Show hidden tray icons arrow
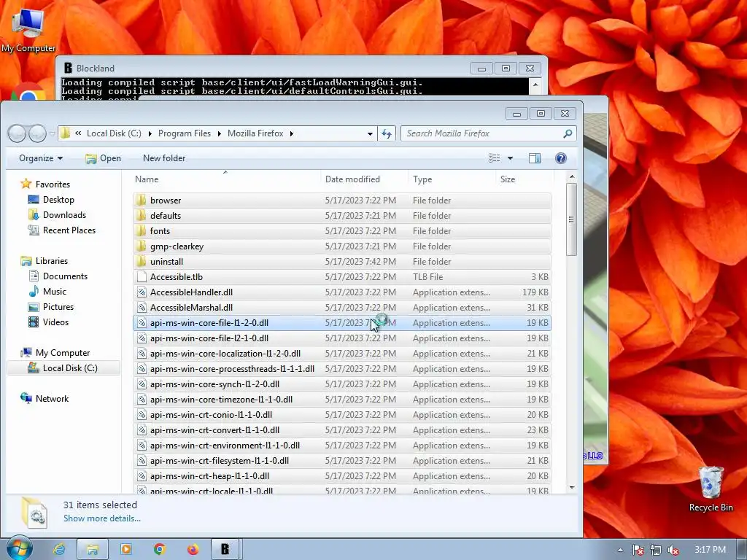The height and width of the screenshot is (560, 747). 620,550
